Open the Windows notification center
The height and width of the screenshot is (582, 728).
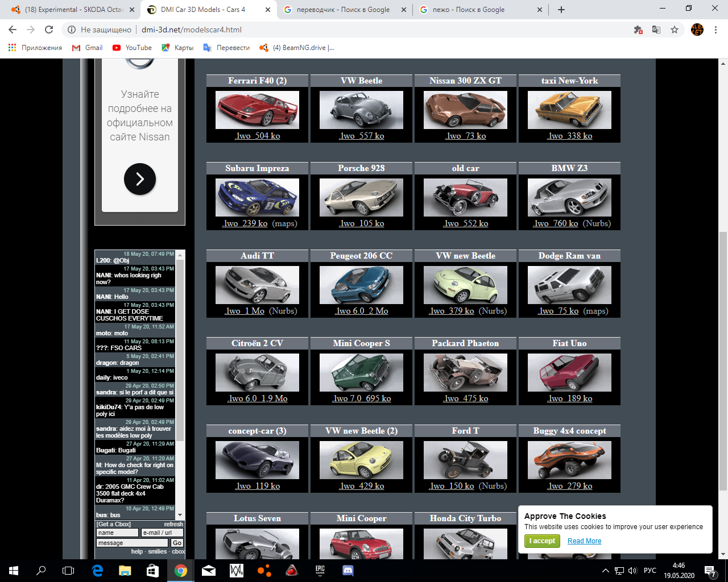tap(710, 571)
